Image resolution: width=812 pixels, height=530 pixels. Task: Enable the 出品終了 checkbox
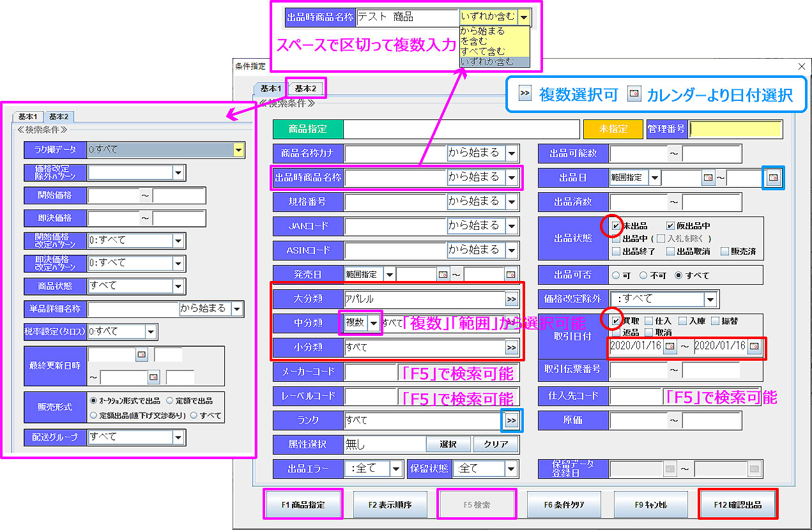point(616,252)
